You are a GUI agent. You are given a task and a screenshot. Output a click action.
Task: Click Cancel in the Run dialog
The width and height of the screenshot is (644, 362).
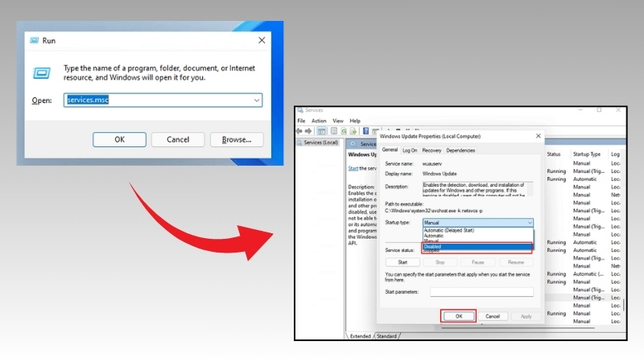point(178,139)
